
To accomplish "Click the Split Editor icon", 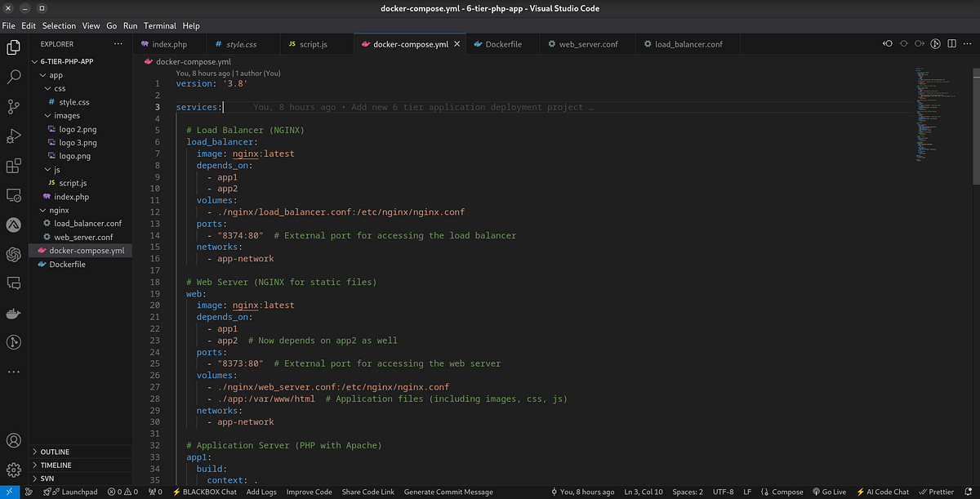I will click(951, 43).
